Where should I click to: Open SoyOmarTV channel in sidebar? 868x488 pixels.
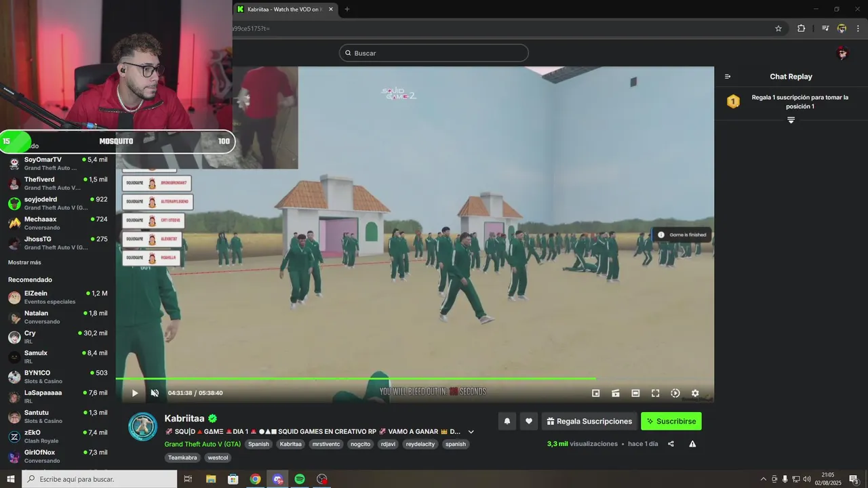[x=58, y=163]
